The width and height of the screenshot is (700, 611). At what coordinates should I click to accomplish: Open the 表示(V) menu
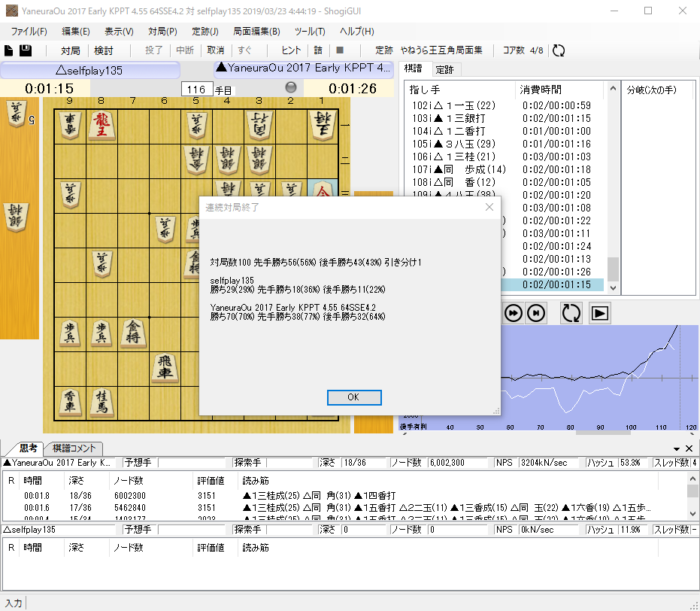tap(120, 32)
